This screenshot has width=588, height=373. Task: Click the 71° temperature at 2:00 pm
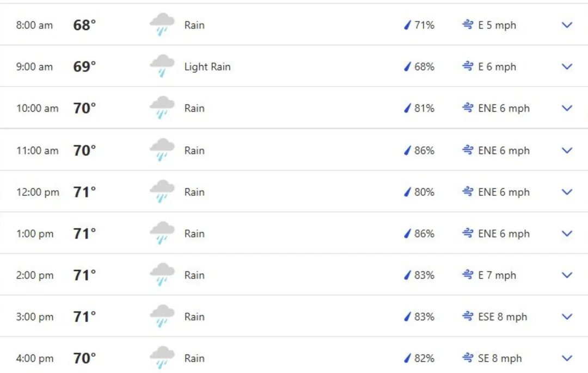84,275
